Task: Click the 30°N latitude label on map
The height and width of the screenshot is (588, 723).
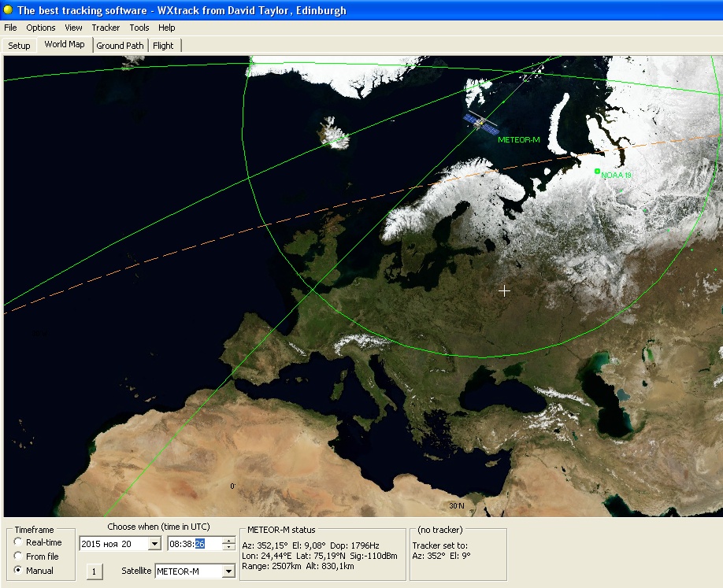Action: (x=457, y=505)
